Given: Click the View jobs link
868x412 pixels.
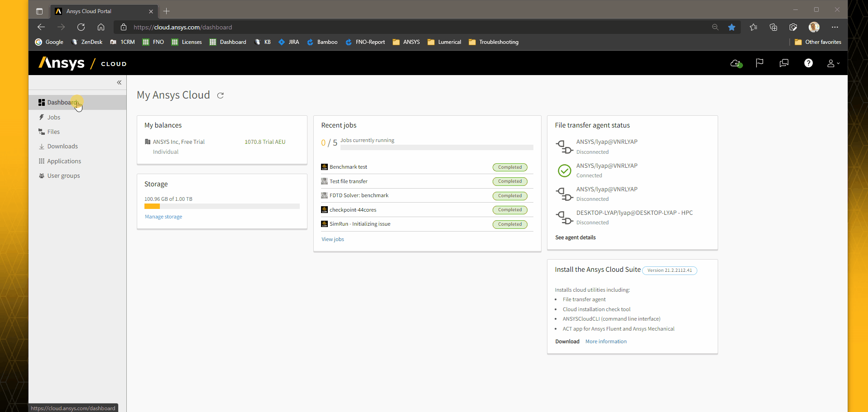Looking at the screenshot, I should 332,239.
